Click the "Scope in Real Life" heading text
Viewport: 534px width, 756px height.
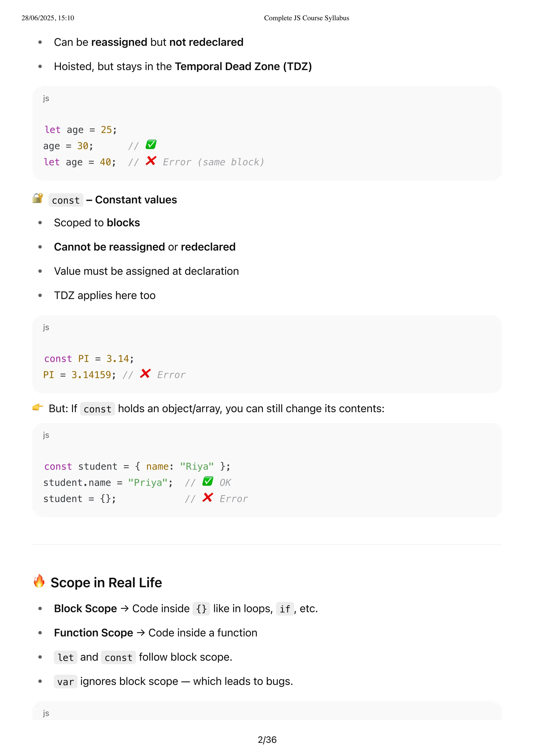point(106,583)
